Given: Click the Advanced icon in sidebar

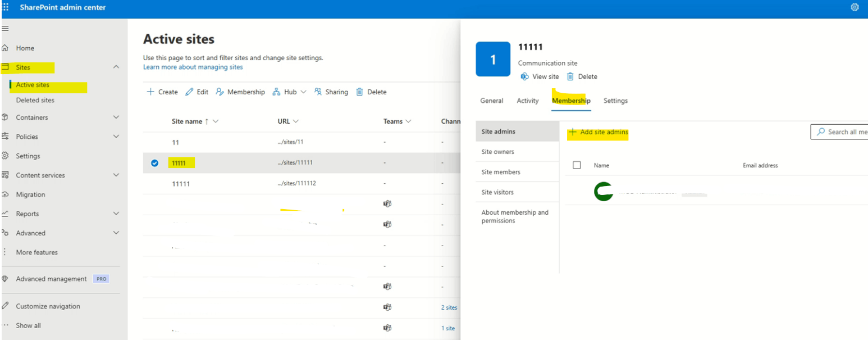Looking at the screenshot, I should pos(5,233).
